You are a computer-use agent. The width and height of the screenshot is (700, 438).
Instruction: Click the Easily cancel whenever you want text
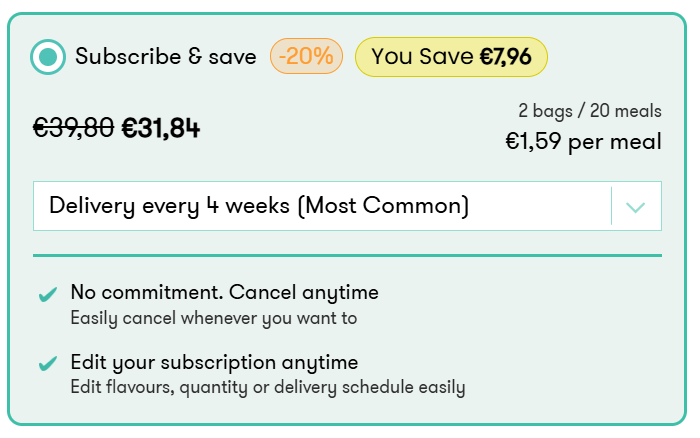pyautogui.click(x=213, y=319)
